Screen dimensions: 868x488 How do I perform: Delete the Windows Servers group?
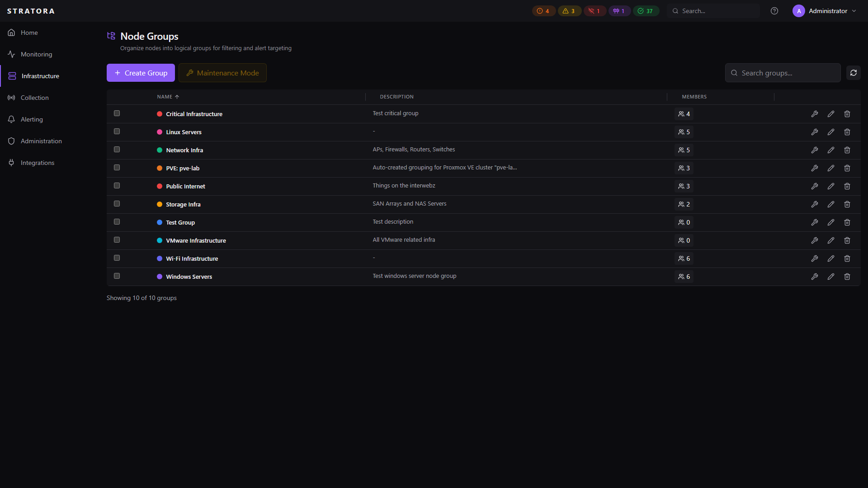click(x=847, y=277)
